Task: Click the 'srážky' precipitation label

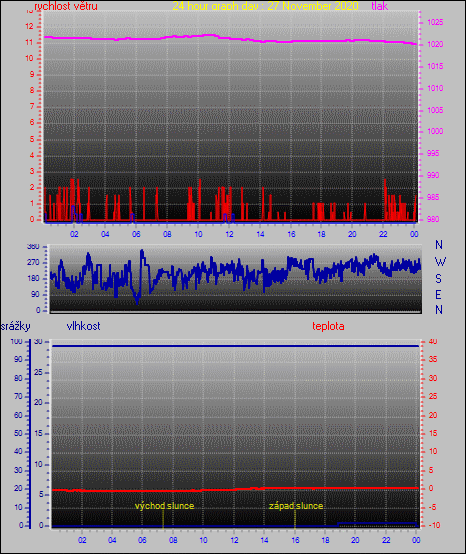Action: click(x=16, y=326)
